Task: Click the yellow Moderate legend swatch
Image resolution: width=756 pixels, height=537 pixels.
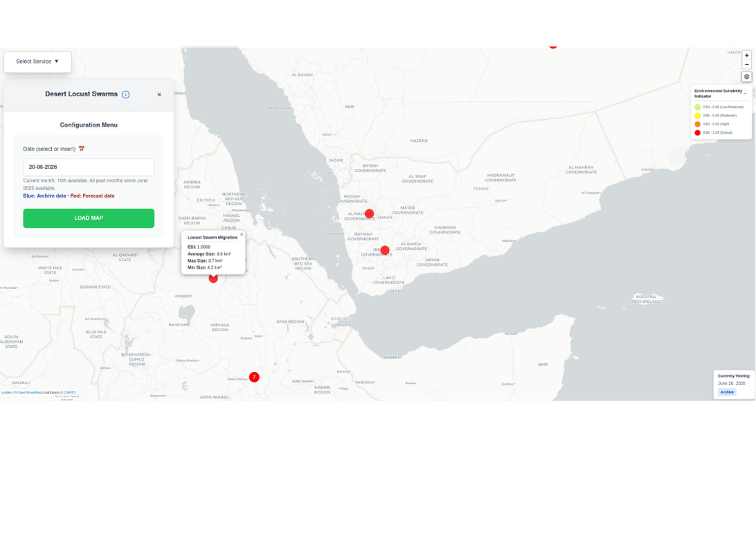Action: (698, 116)
